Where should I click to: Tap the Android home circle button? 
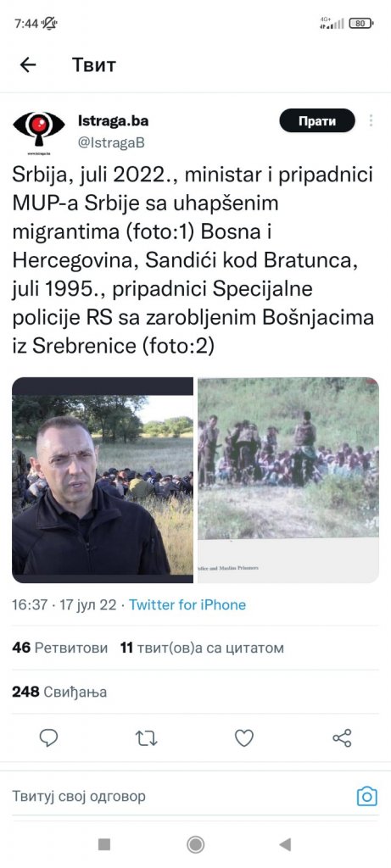pyautogui.click(x=195, y=844)
